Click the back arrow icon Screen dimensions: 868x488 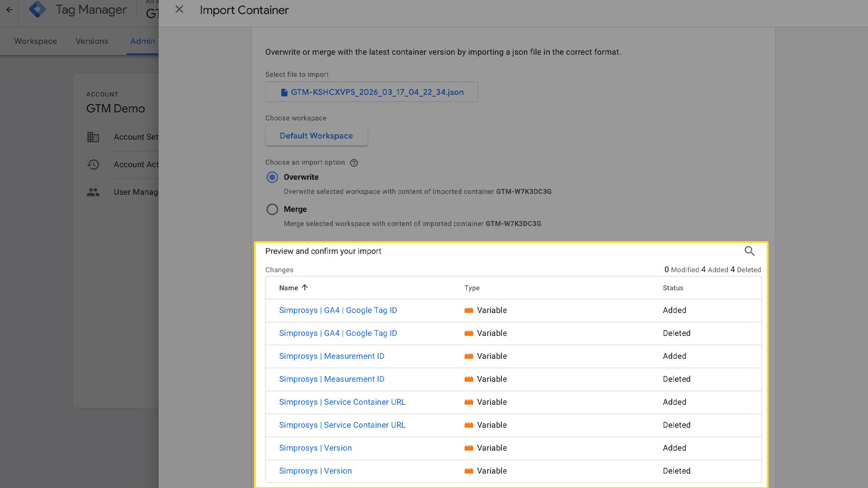point(9,9)
